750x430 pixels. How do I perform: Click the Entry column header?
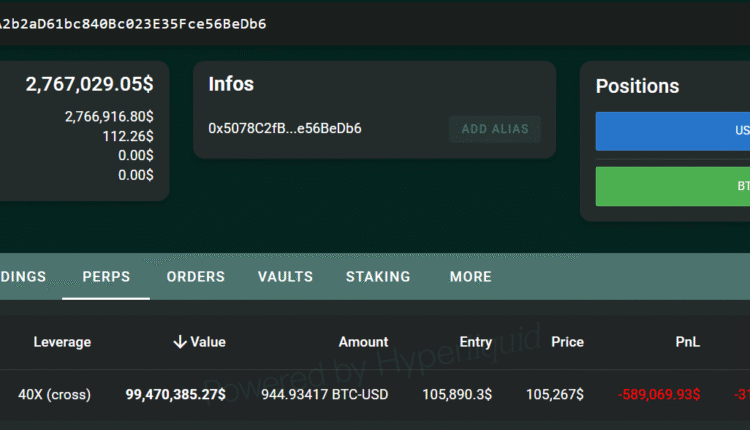click(475, 342)
